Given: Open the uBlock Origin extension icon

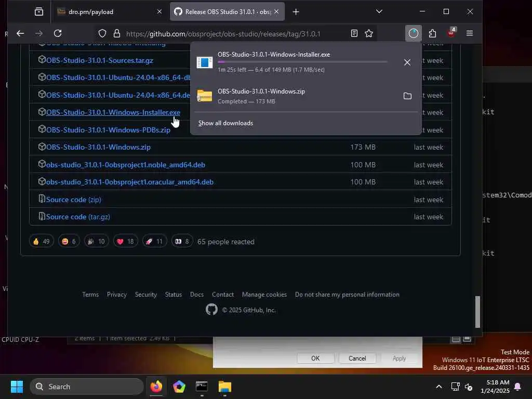Looking at the screenshot, I should coord(451,33).
